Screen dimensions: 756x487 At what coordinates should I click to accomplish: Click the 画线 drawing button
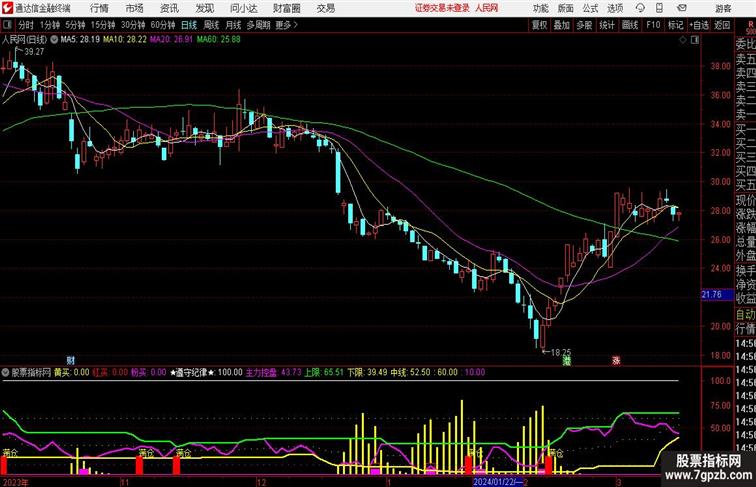(630, 25)
